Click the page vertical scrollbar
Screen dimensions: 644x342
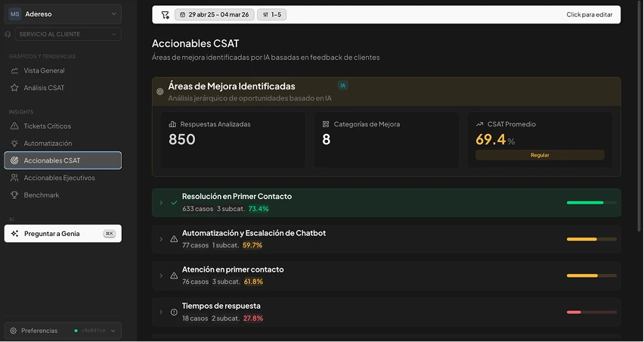639,115
